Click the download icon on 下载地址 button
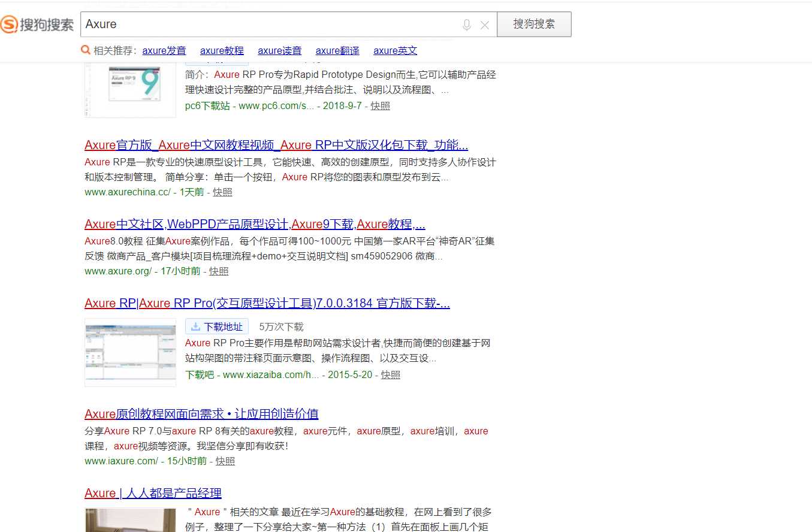 (x=195, y=327)
